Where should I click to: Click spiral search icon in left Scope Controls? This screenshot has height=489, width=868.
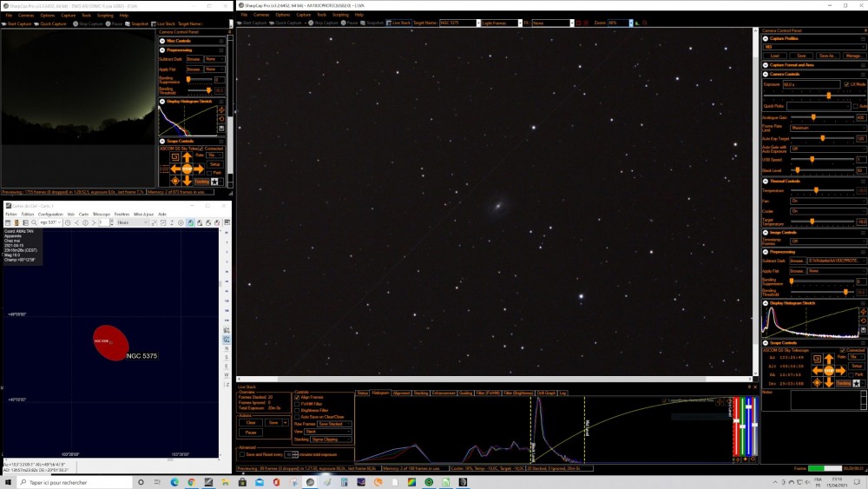(175, 157)
